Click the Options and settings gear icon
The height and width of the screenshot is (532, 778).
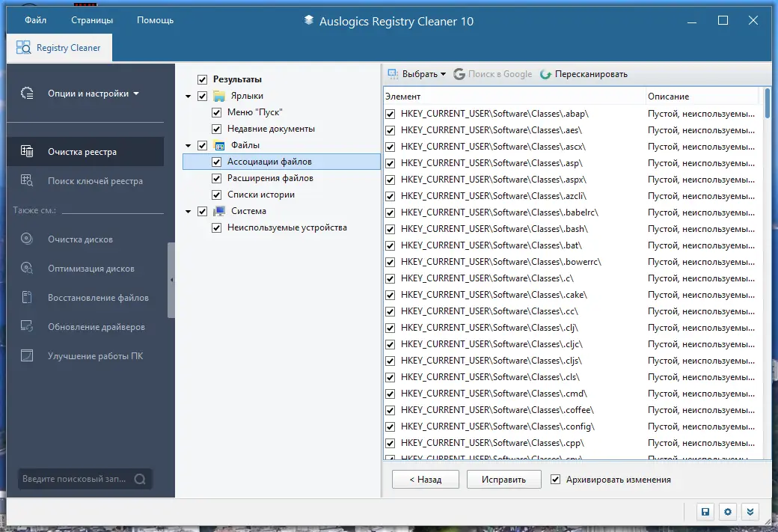(x=27, y=94)
